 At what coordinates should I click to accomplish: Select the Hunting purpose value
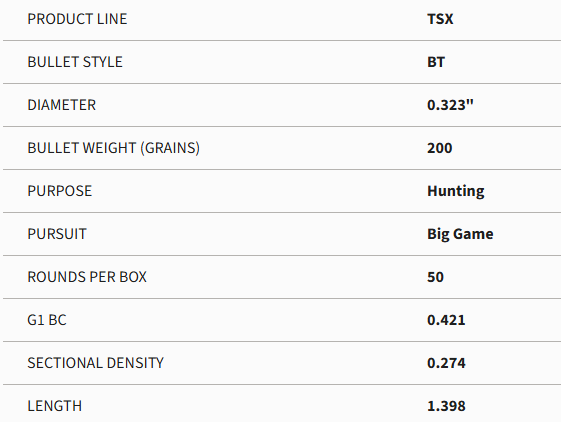point(456,191)
